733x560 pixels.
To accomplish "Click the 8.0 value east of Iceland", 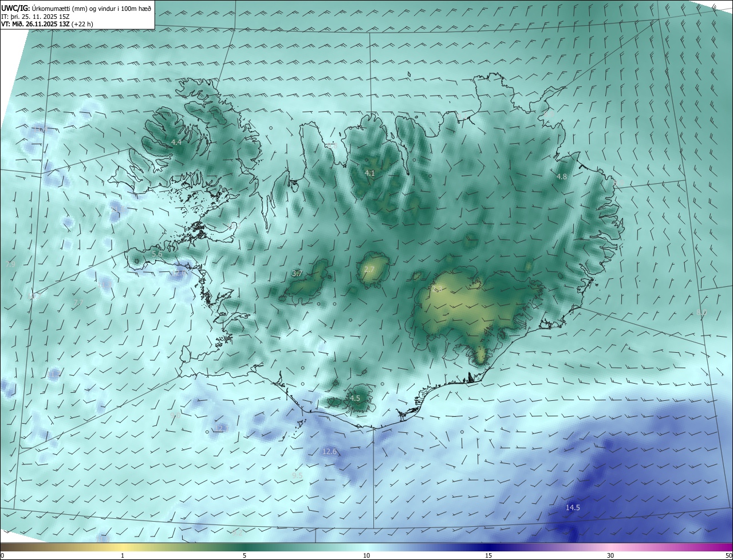I will (701, 313).
